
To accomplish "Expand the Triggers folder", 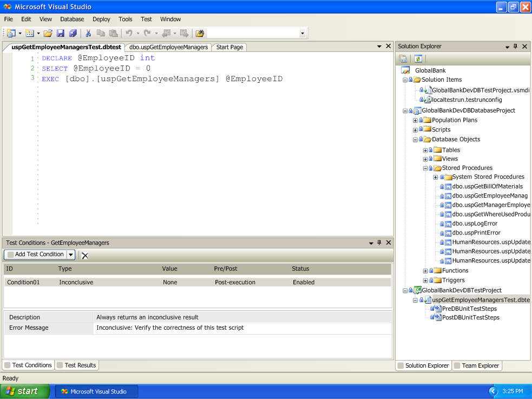I will tap(425, 280).
